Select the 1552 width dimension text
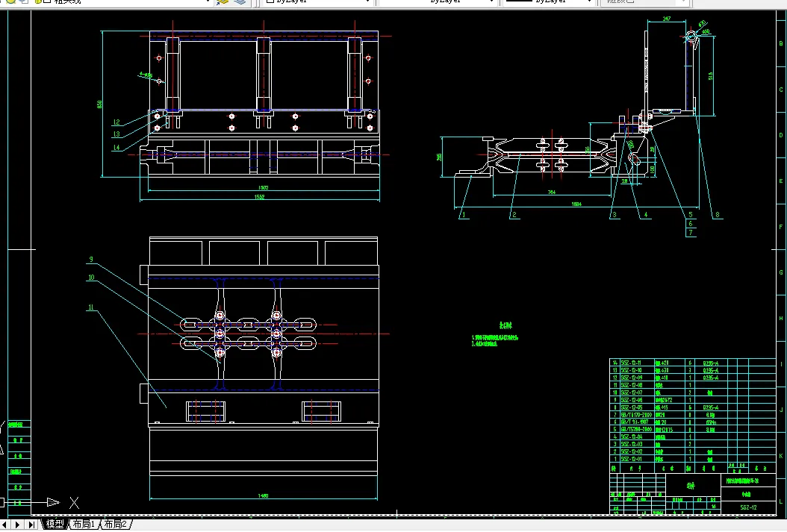This screenshot has width=787, height=532. click(260, 197)
